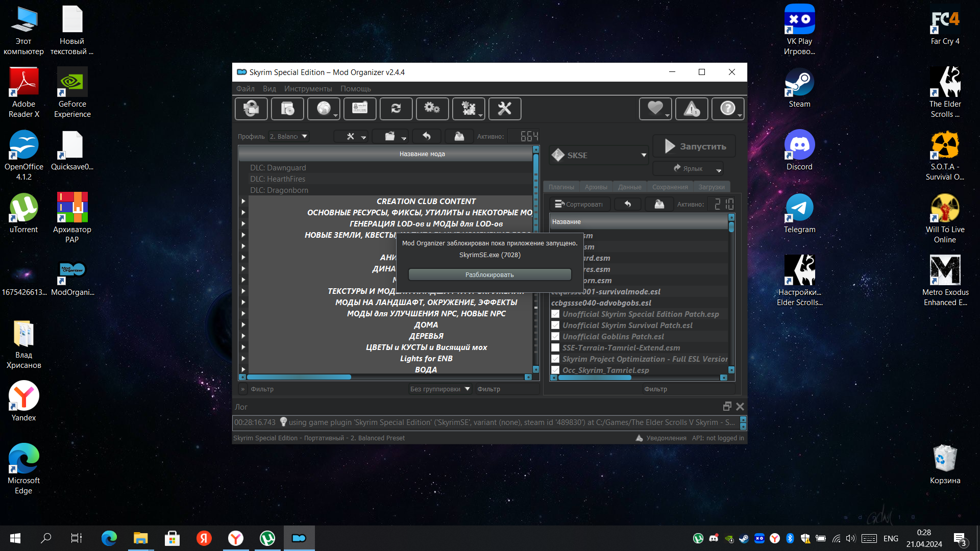Open the instance manager toolbar icon
980x551 pixels.
[x=251, y=109]
